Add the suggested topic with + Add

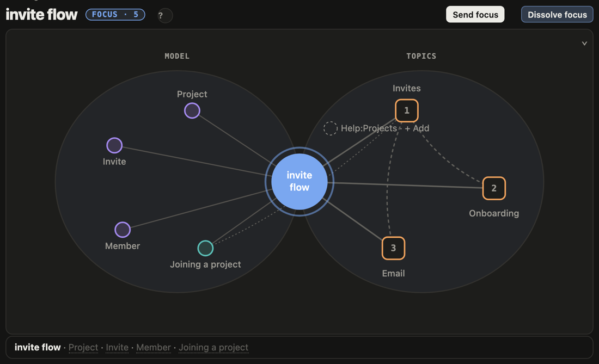[417, 128]
